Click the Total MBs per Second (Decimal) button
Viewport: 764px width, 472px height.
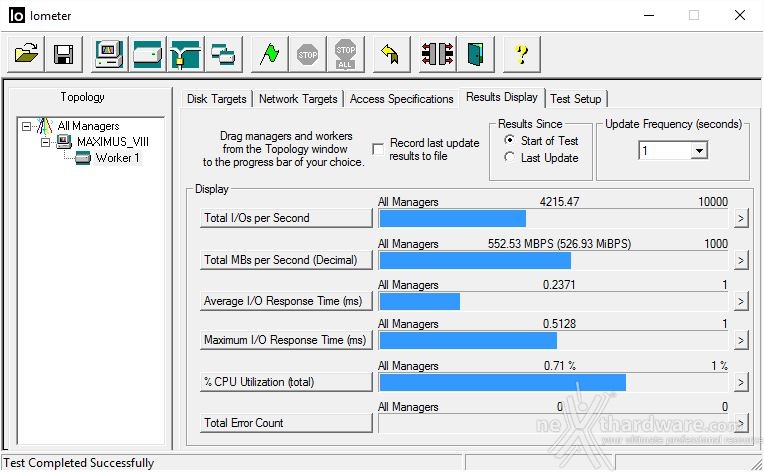pyautogui.click(x=286, y=260)
